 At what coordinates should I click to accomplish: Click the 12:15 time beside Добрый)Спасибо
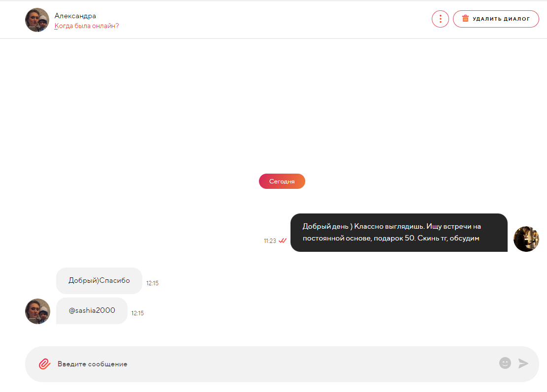point(153,283)
